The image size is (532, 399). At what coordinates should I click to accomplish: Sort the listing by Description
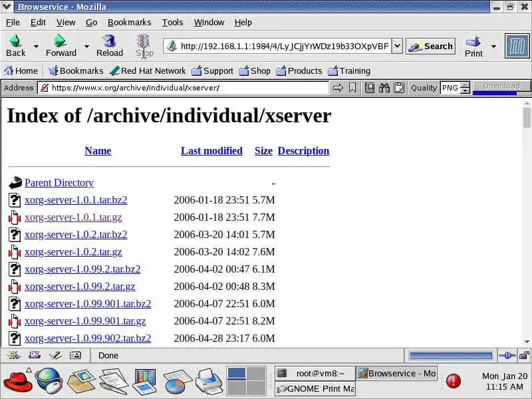pyautogui.click(x=303, y=151)
